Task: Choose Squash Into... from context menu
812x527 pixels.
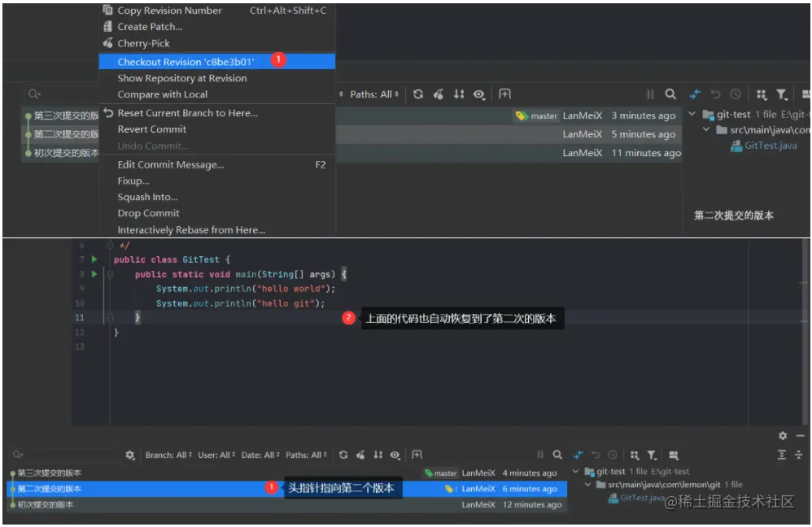Action: point(217,197)
